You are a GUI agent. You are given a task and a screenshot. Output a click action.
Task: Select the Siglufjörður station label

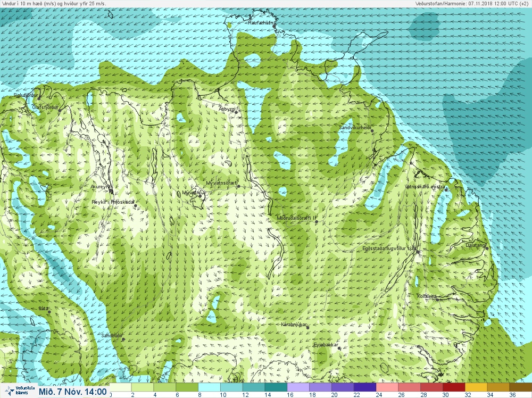tap(26, 95)
